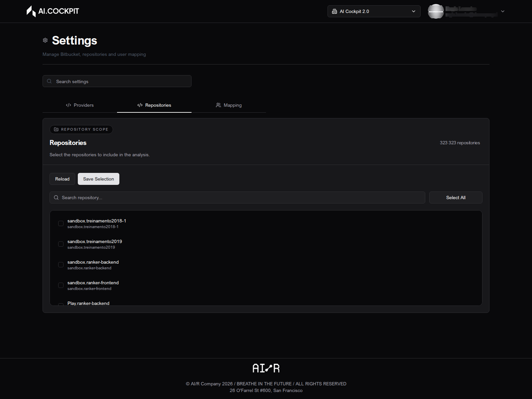The width and height of the screenshot is (532, 399).
Task: Click the AI/R footer logo
Action: pos(266,368)
